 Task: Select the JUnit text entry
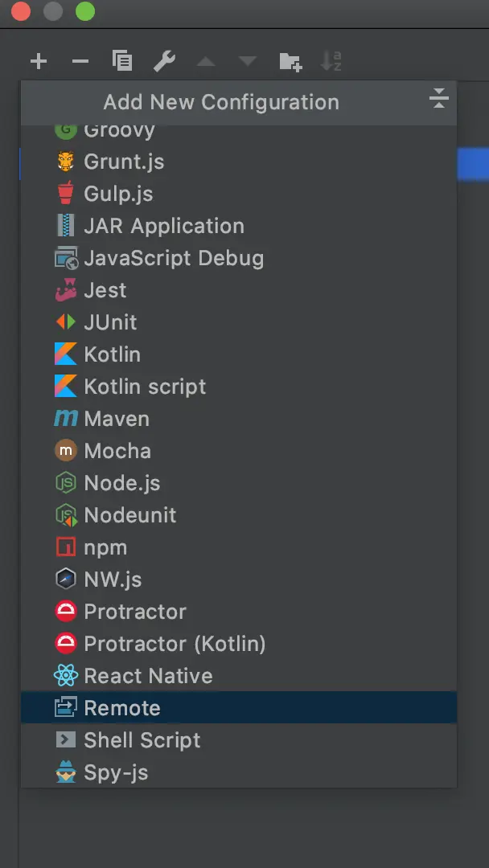[x=110, y=322]
